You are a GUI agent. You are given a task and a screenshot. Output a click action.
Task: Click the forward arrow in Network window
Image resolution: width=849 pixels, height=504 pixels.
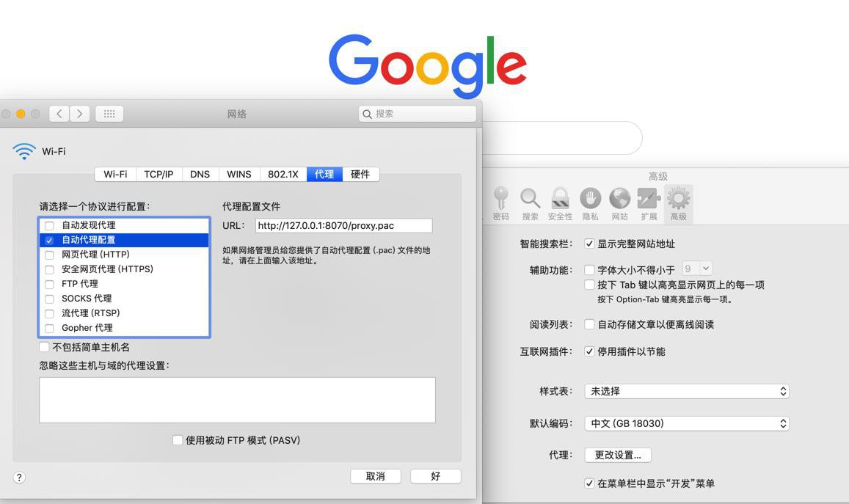point(79,114)
